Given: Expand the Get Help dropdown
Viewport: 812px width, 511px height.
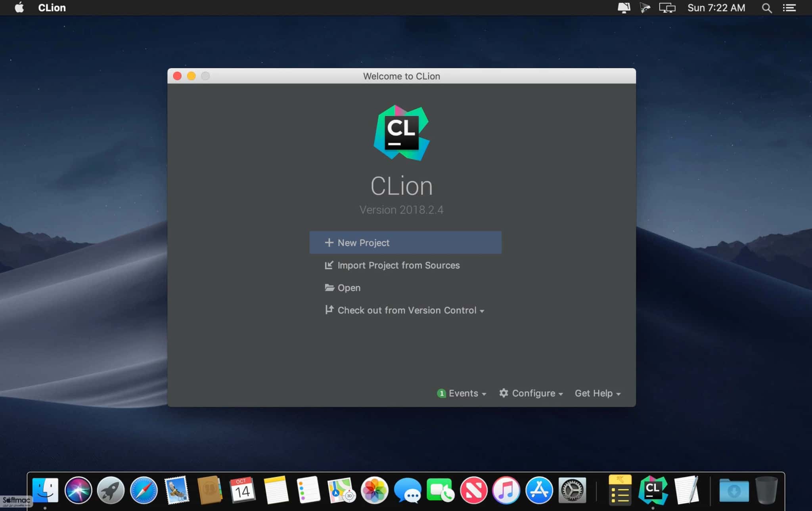Looking at the screenshot, I should pyautogui.click(x=598, y=393).
